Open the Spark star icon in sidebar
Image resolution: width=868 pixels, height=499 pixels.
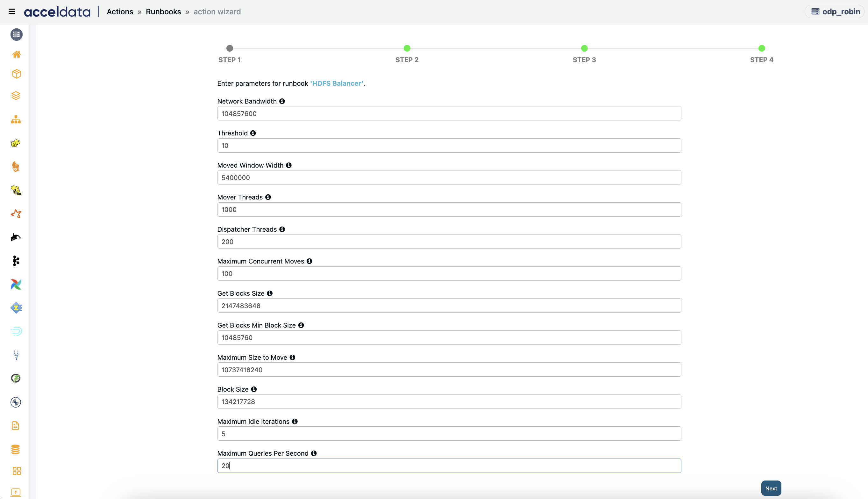(x=16, y=214)
